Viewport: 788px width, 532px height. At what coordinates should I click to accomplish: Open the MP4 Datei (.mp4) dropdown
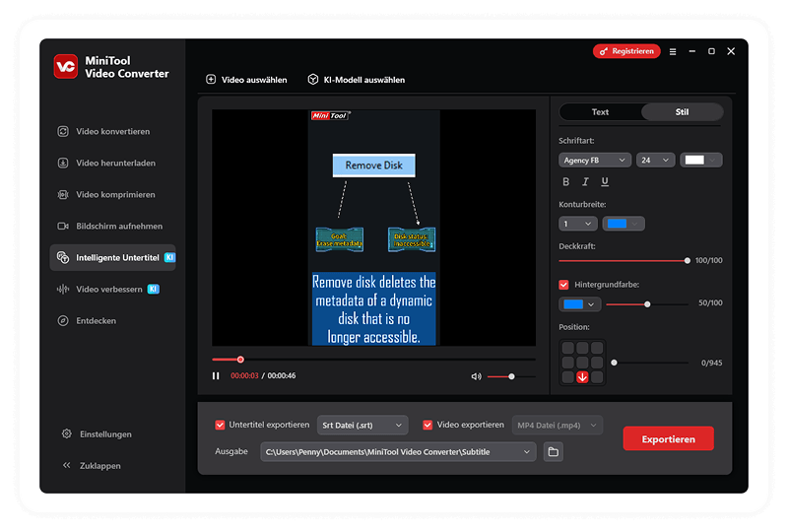[558, 426]
